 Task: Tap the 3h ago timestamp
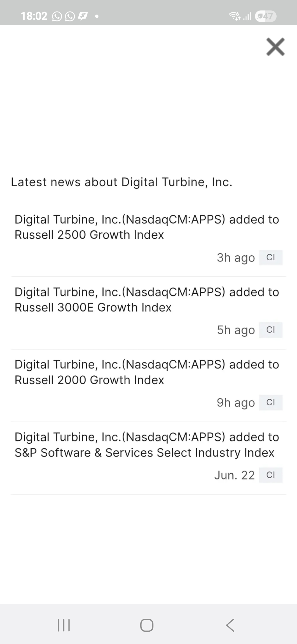tap(236, 258)
